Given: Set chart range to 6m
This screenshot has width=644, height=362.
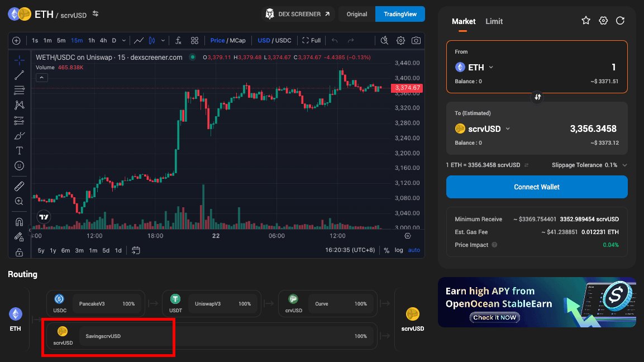Looking at the screenshot, I should [x=66, y=250].
